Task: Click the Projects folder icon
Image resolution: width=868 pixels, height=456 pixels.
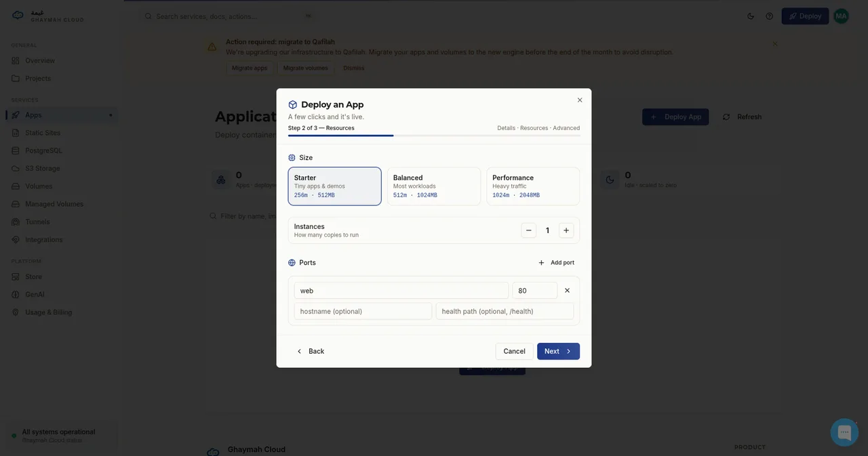Action: (16, 79)
